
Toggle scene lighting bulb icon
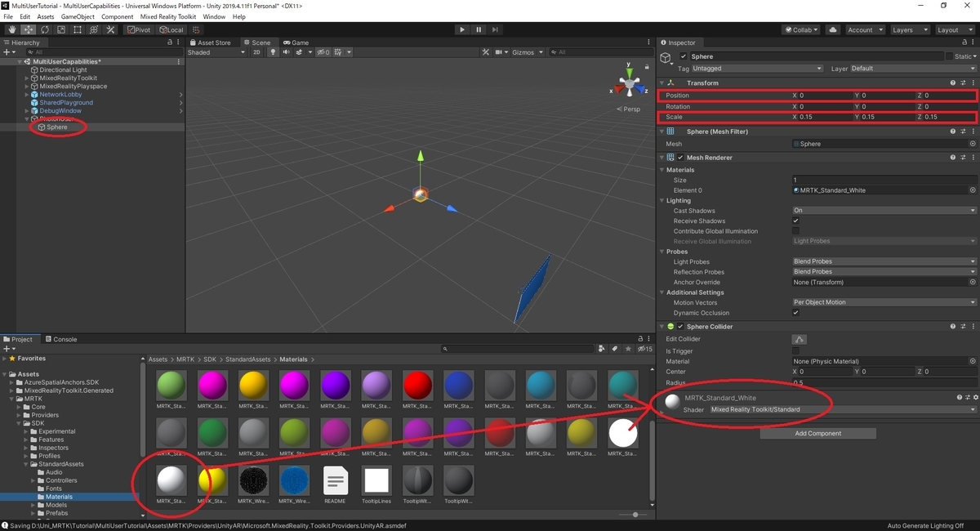[x=274, y=52]
